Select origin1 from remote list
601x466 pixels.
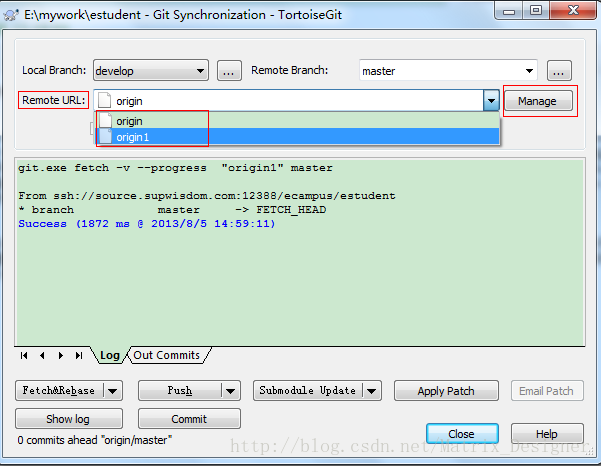tap(297, 137)
